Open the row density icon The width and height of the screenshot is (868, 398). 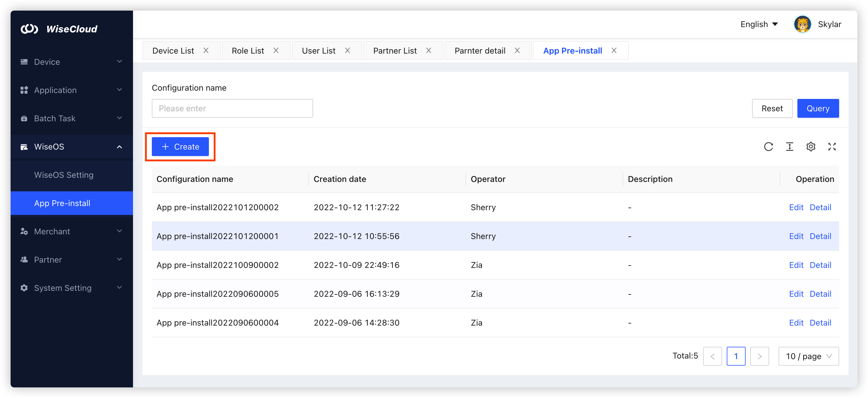tap(789, 147)
